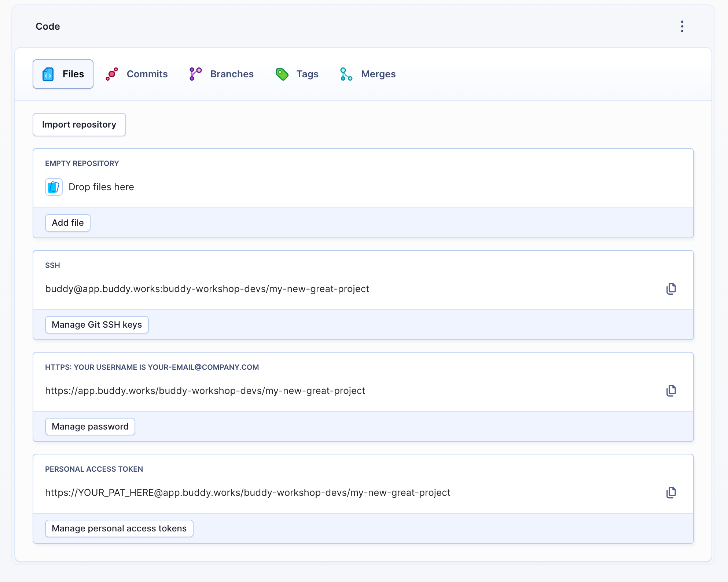Click the Tags icon
This screenshot has height=582, width=728.
click(x=282, y=74)
